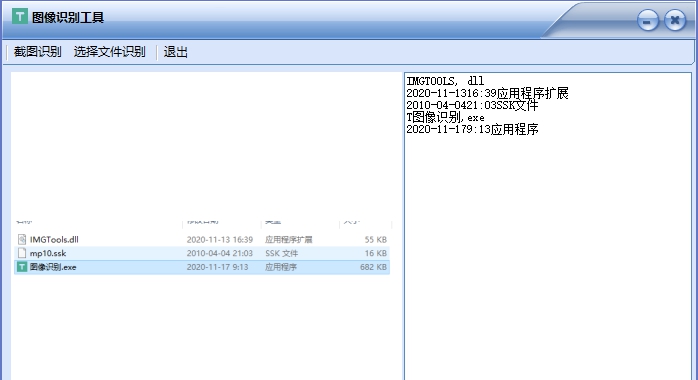Close the 图像识别工具 window
The height and width of the screenshot is (380, 698).
(675, 20)
